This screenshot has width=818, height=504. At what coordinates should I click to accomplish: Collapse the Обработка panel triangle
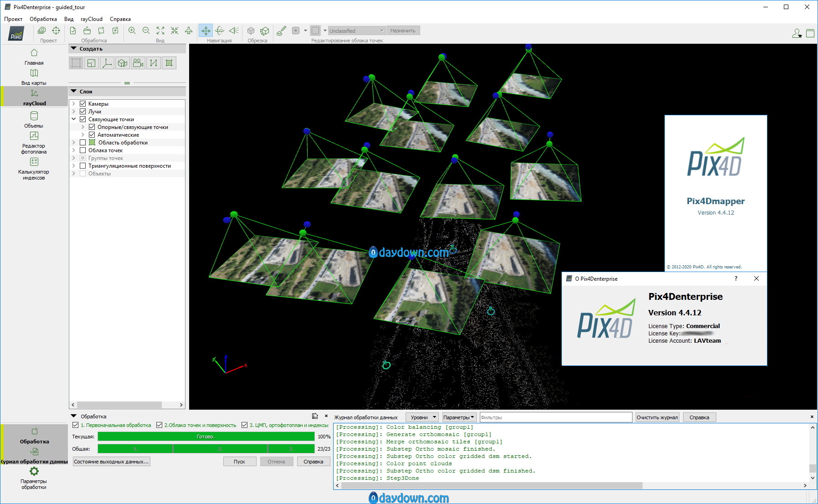(74, 416)
